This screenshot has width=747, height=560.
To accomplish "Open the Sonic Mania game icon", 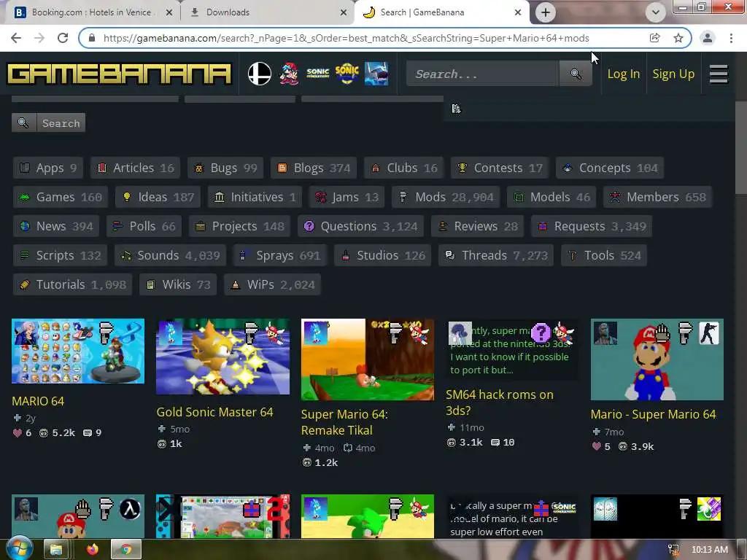I will 347,74.
